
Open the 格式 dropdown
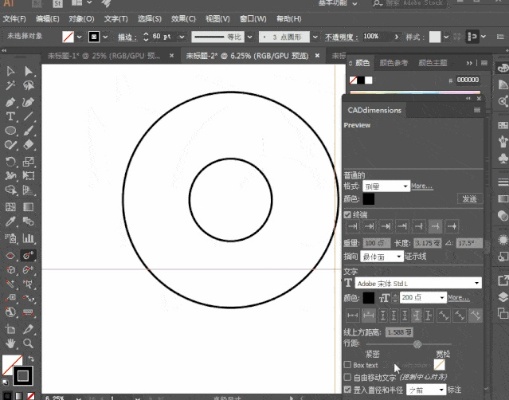tap(386, 186)
